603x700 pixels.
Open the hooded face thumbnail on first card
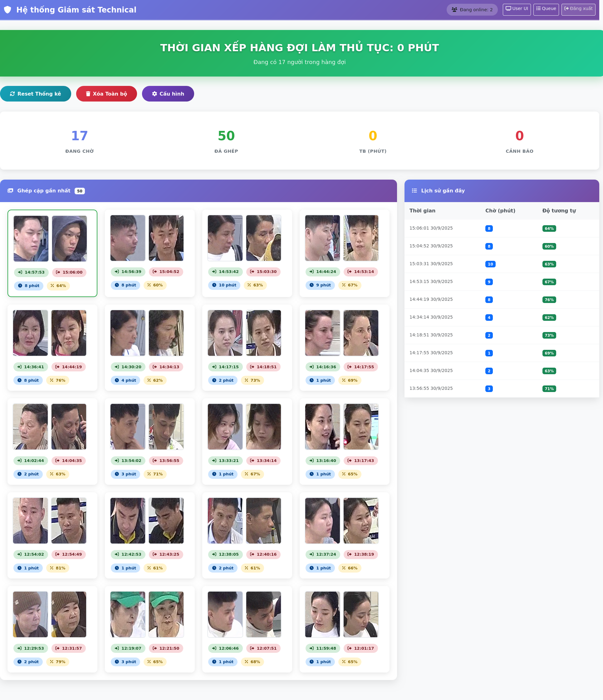[x=70, y=239]
